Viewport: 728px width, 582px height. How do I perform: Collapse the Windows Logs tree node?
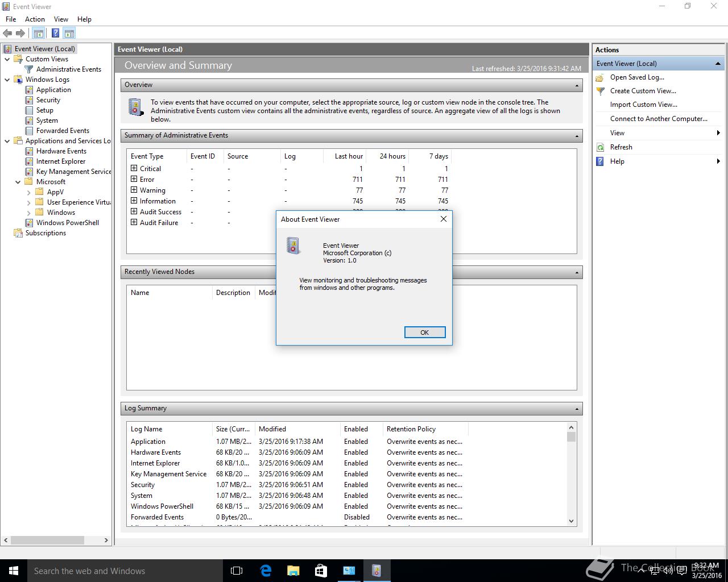[x=7, y=80]
